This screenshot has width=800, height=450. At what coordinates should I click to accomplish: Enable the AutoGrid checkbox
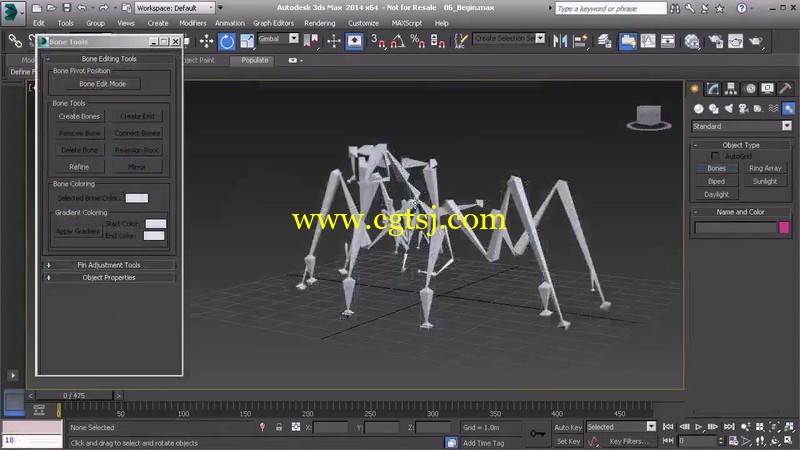pyautogui.click(x=715, y=156)
